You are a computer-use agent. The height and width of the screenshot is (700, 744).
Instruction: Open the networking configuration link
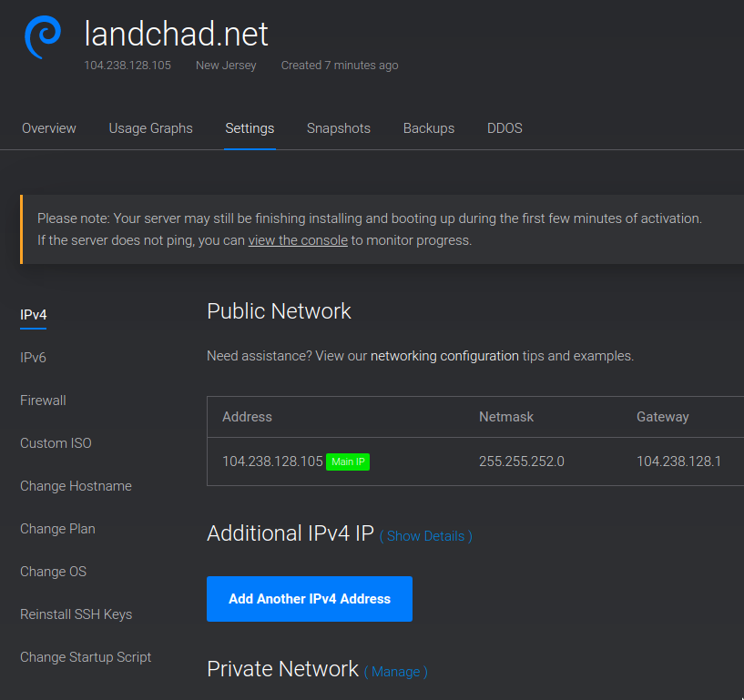444,356
